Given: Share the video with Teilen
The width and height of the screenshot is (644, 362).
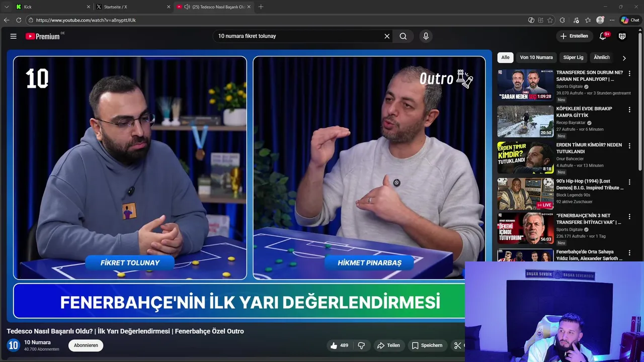Looking at the screenshot, I should (388, 345).
